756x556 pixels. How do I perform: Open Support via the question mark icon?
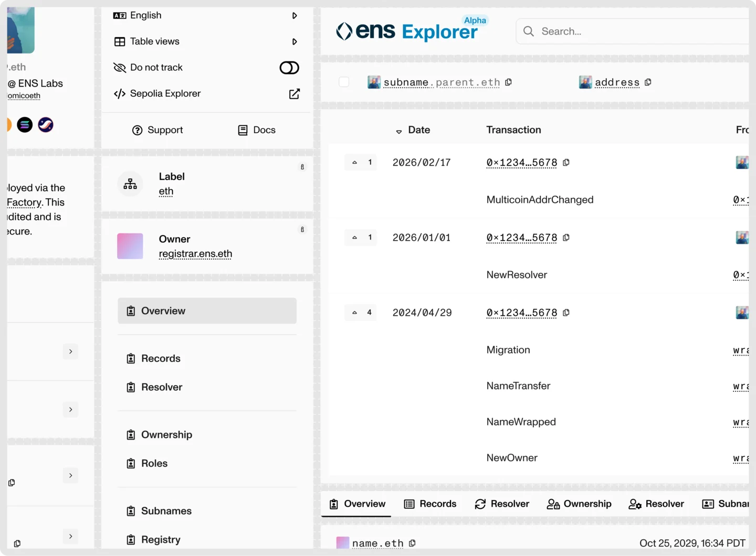pos(138,130)
